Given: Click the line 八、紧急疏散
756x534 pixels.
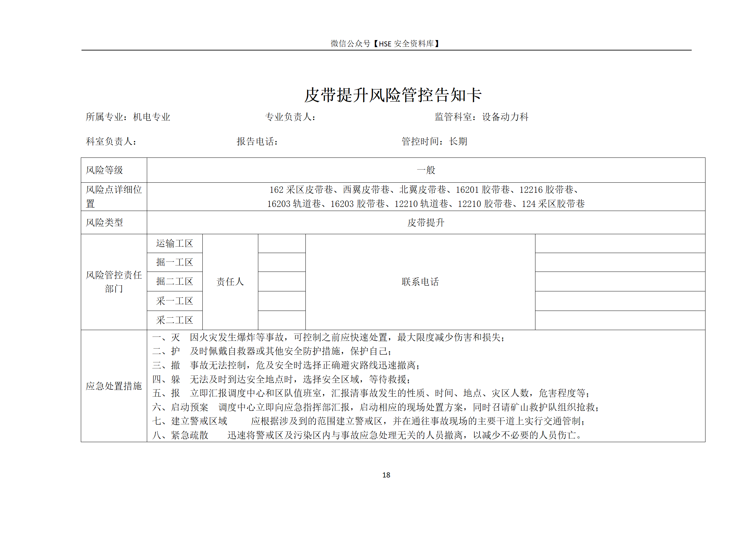Looking at the screenshot, I should 367,435.
